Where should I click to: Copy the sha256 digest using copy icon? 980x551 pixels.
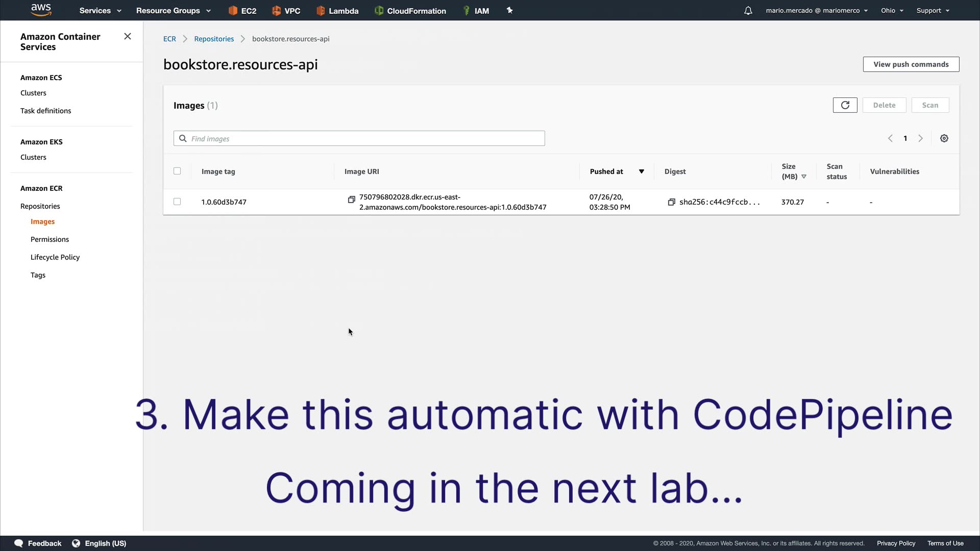pyautogui.click(x=671, y=202)
